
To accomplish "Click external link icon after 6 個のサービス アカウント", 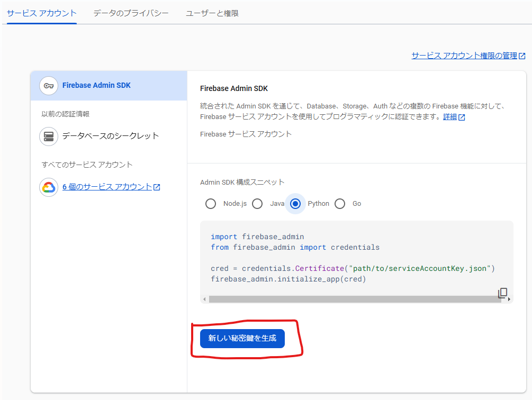I will coord(157,187).
